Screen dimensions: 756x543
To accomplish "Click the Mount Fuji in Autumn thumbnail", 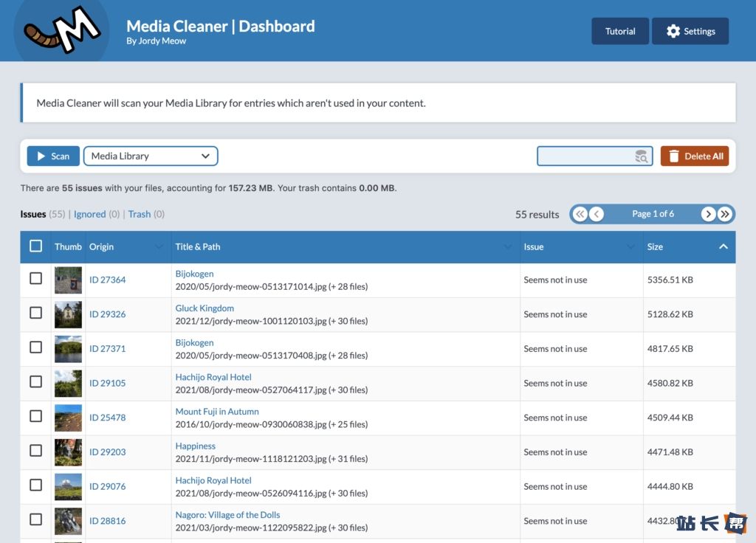I will [x=68, y=418].
